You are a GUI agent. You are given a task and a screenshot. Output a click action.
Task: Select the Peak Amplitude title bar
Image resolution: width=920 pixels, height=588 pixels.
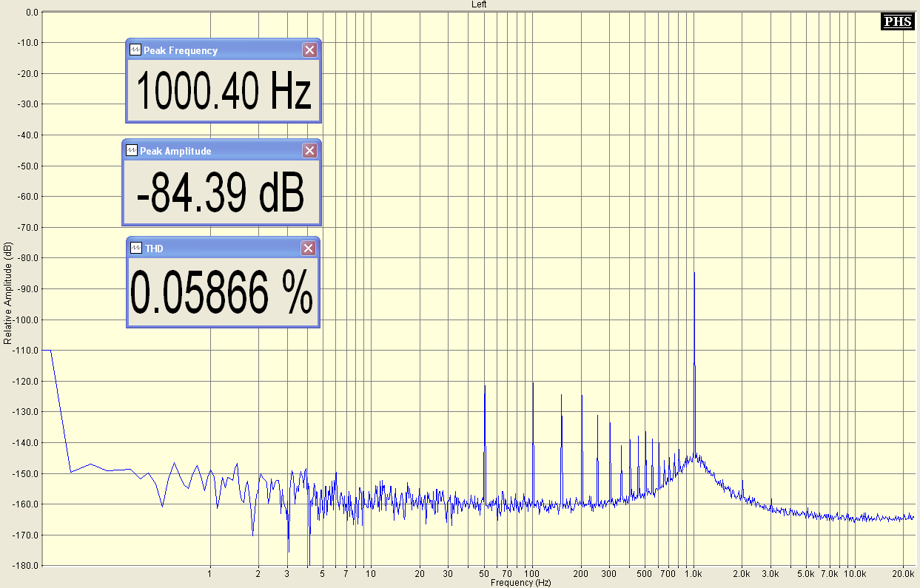221,151
